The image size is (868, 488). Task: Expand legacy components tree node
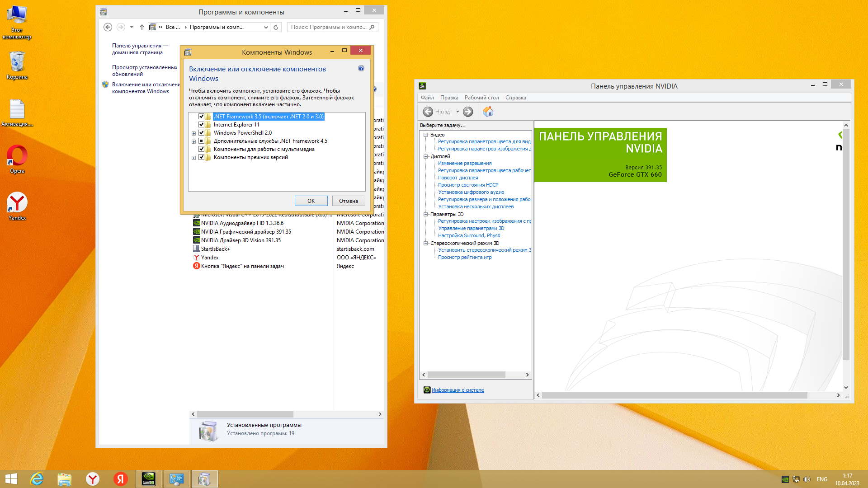(x=194, y=158)
